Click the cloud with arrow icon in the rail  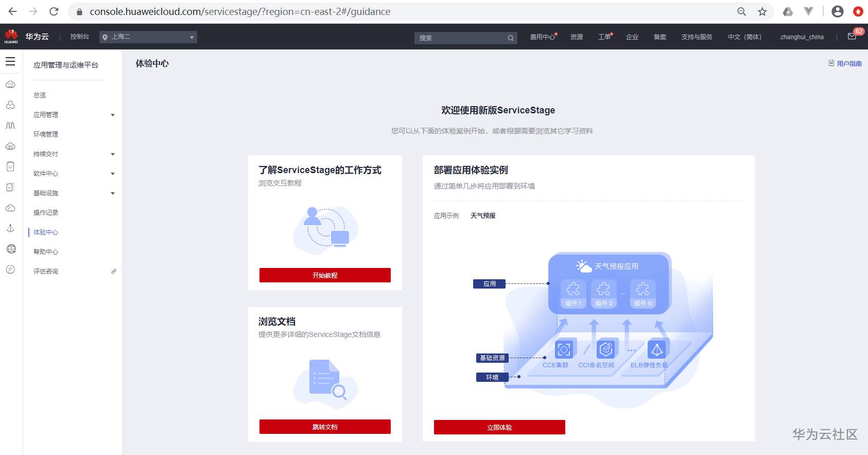(x=10, y=208)
